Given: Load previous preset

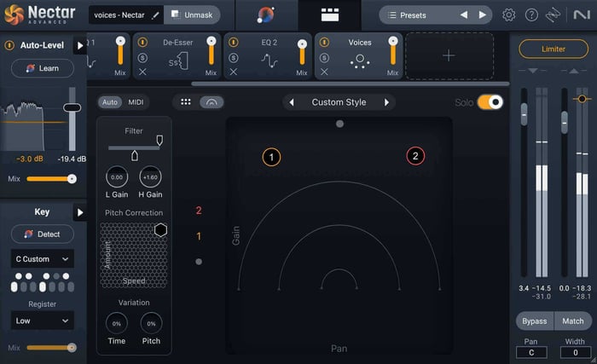Looking at the screenshot, I should 464,14.
